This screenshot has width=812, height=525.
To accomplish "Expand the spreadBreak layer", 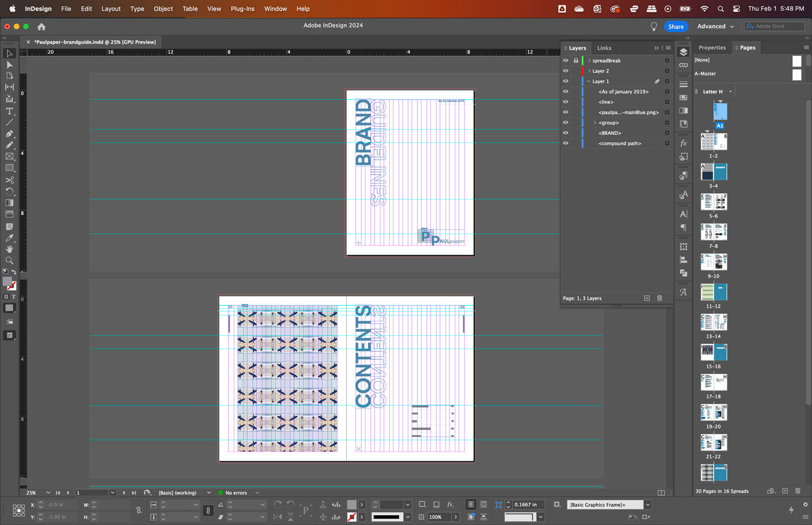I will click(589, 60).
